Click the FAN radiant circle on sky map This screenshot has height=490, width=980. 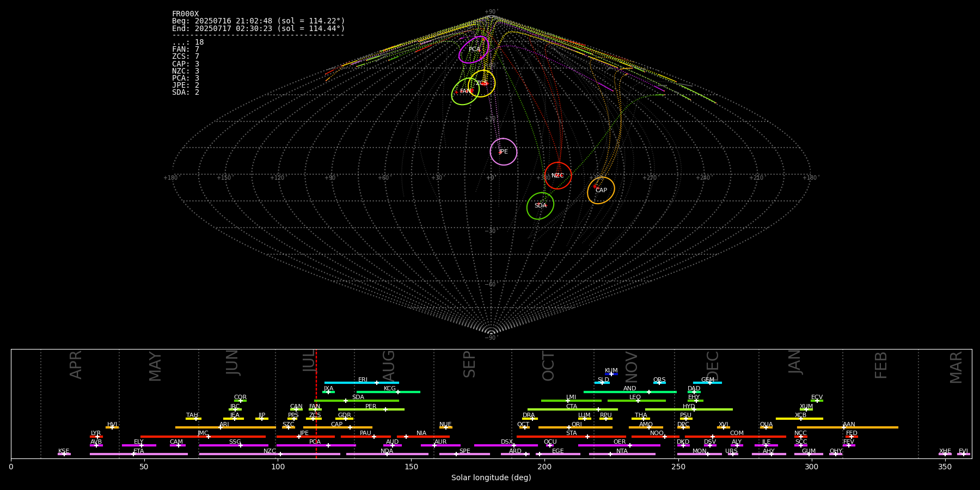point(465,91)
